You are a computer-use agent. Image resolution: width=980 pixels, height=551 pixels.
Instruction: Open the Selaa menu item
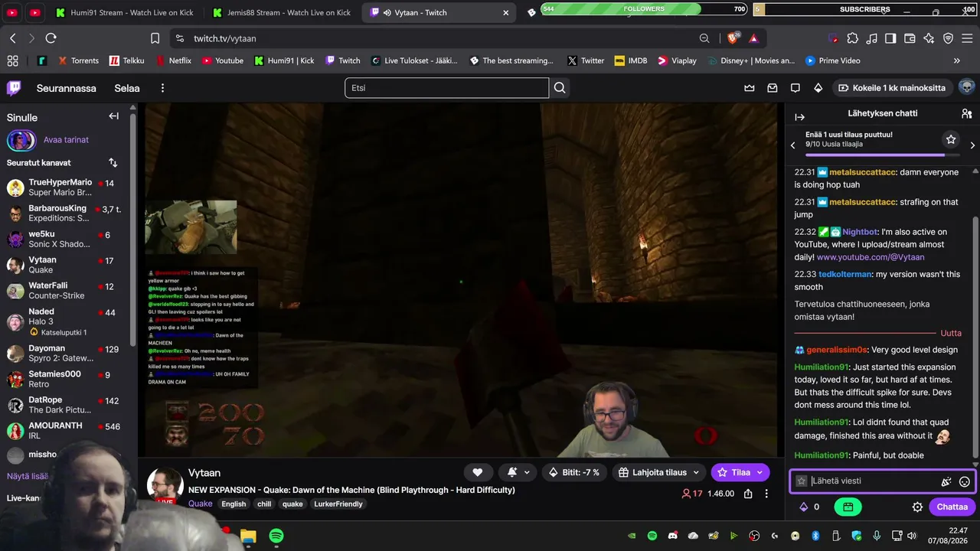127,88
